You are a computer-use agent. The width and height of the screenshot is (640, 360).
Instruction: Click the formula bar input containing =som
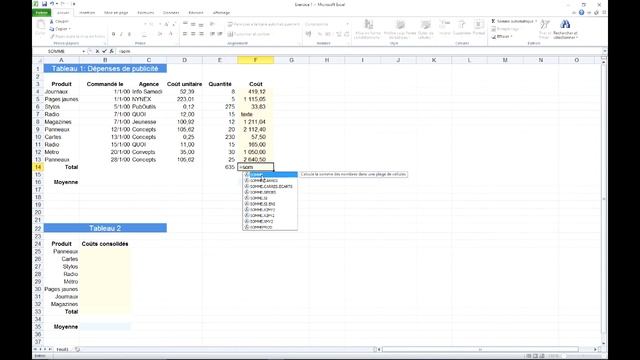pos(359,51)
